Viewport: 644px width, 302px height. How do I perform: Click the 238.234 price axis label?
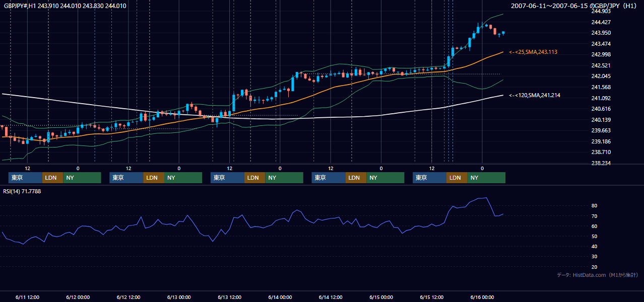[601, 163]
